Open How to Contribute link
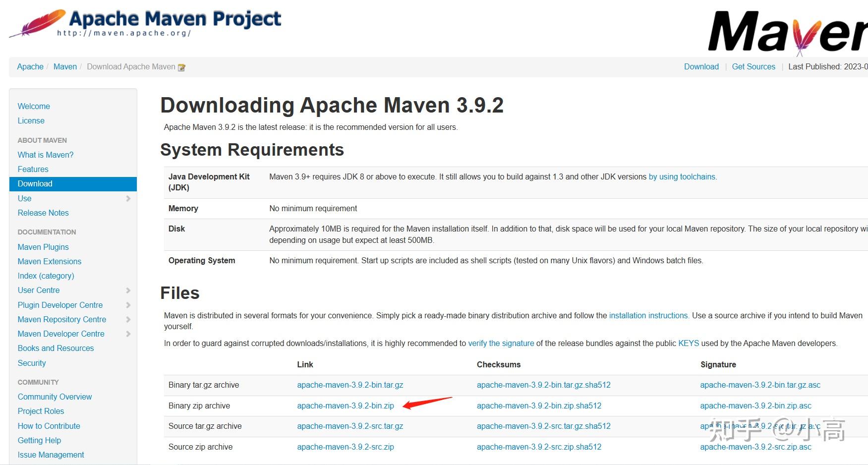 click(49, 426)
